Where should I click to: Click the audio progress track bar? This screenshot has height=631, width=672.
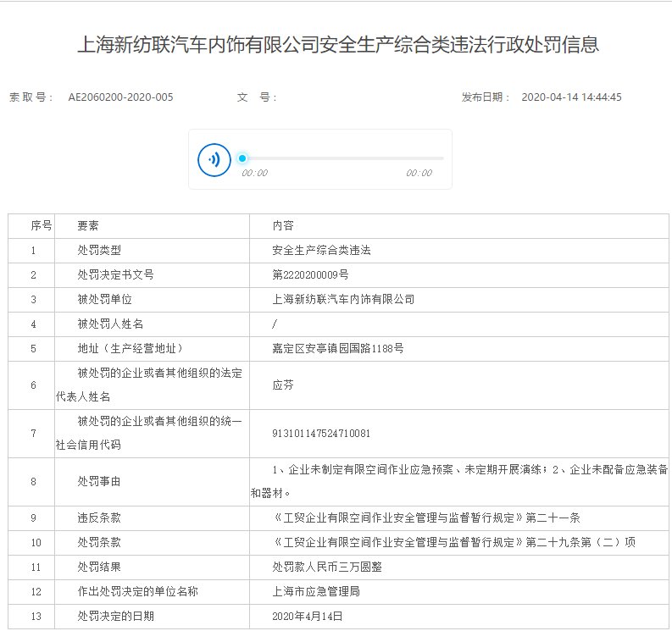point(342,158)
